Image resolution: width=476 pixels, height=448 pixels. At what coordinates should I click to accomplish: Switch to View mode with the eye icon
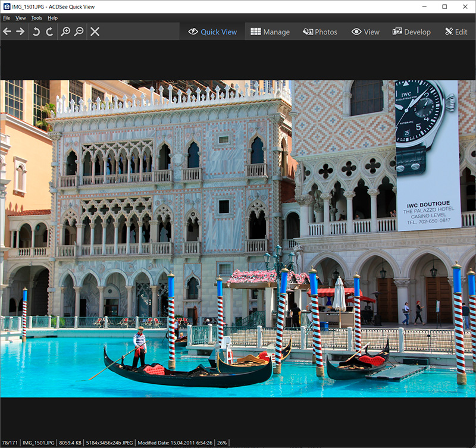(x=365, y=32)
